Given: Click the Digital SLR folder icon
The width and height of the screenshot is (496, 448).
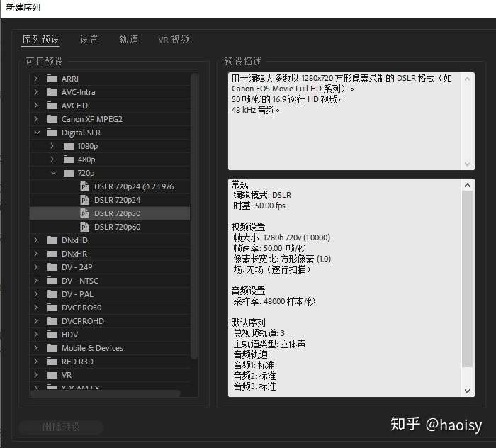Looking at the screenshot, I should pos(52,133).
